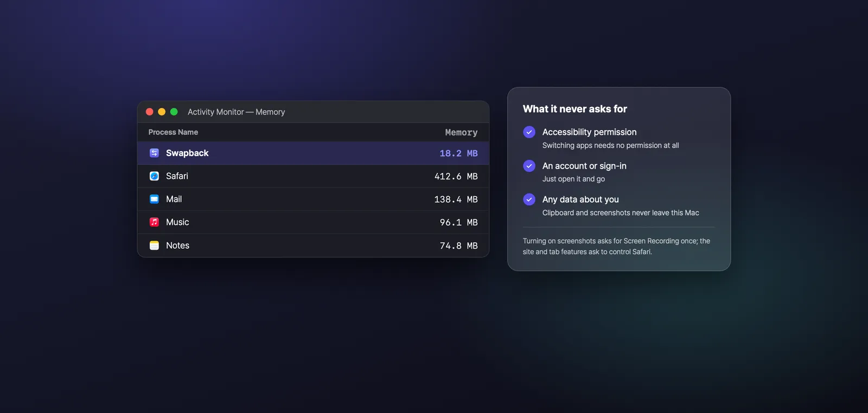Viewport: 868px width, 413px height.
Task: Click the Music note icon
Action: click(x=154, y=222)
